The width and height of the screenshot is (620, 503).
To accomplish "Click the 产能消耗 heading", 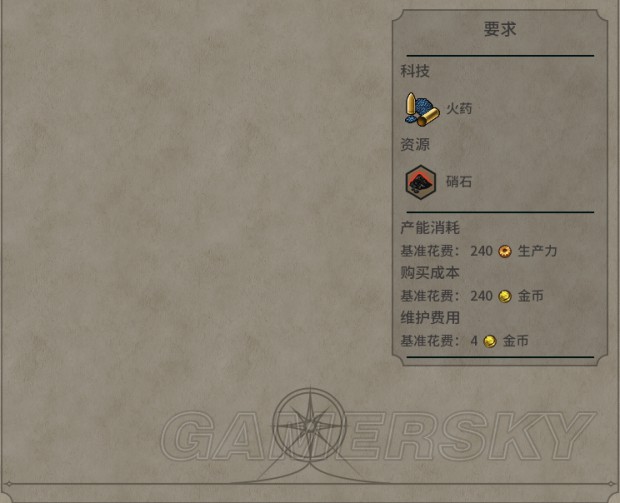I will [430, 228].
